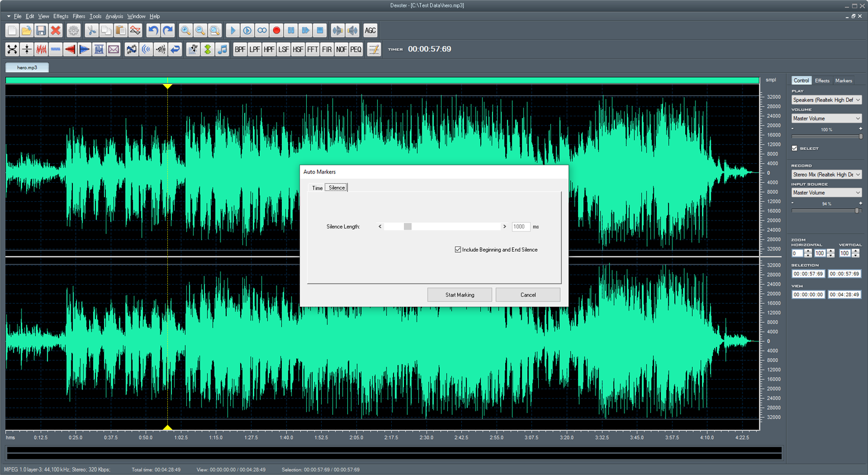This screenshot has width=868, height=475.
Task: Click Cancel in Auto Markers dialog
Action: (x=528, y=295)
